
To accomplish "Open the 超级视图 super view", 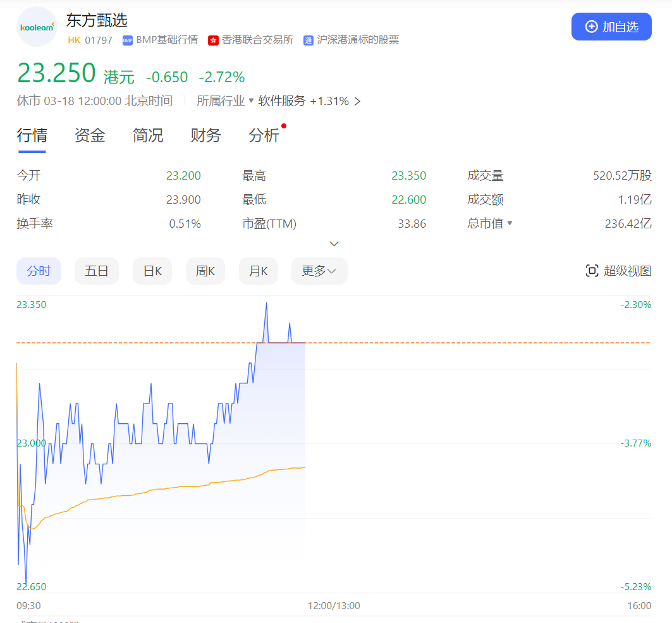I will pyautogui.click(x=618, y=271).
